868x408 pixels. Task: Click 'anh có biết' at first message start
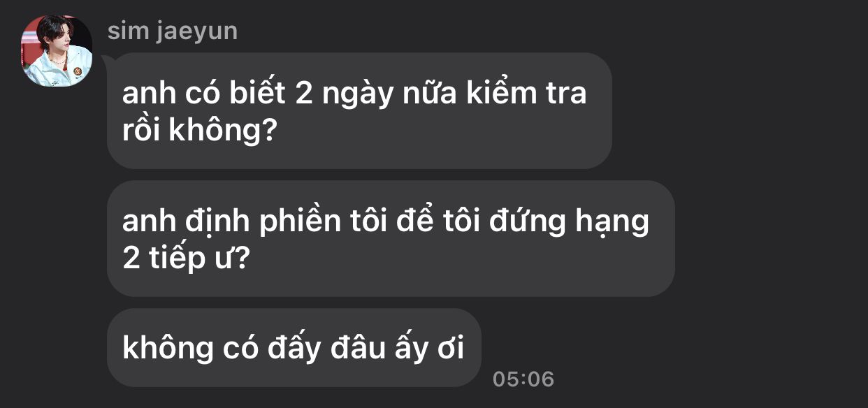pyautogui.click(x=204, y=93)
